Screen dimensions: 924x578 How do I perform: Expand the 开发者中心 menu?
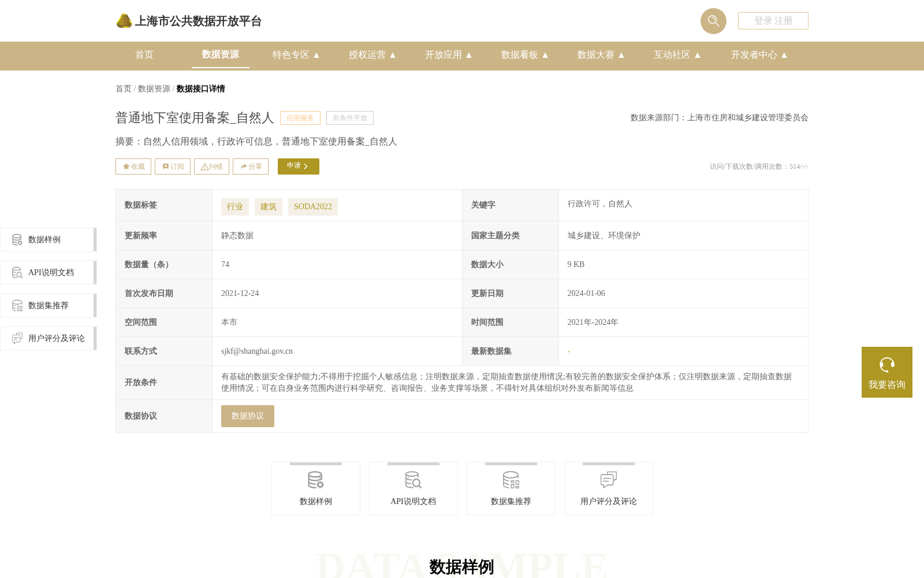pyautogui.click(x=759, y=55)
